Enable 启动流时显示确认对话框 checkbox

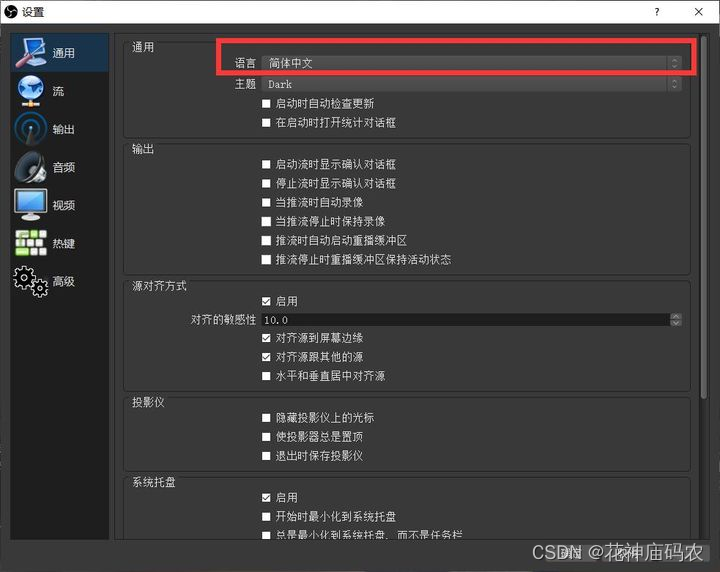click(266, 164)
